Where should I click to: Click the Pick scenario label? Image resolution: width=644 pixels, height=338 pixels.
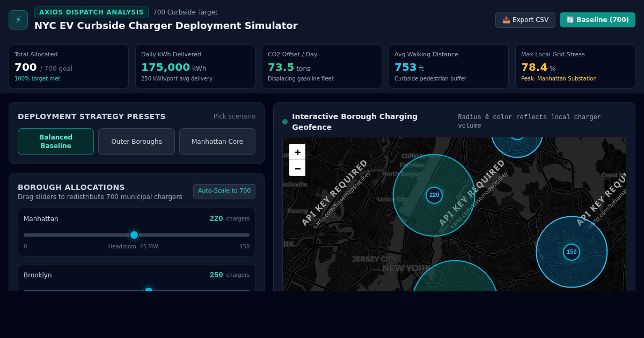(x=235, y=116)
